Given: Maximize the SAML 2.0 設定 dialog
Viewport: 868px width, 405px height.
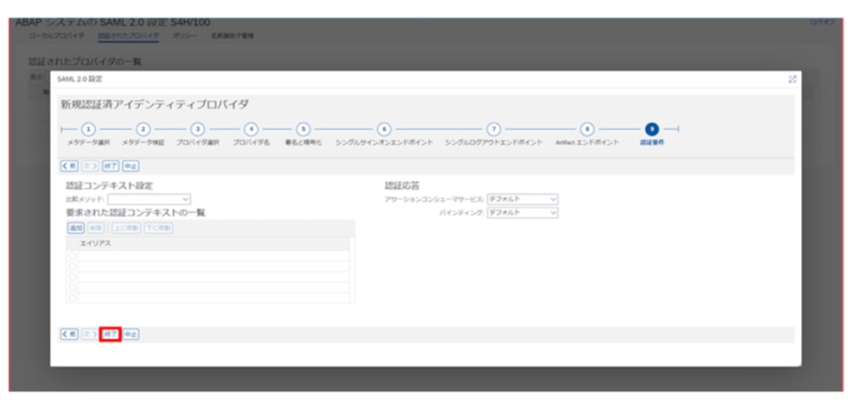Looking at the screenshot, I should pyautogui.click(x=793, y=79).
